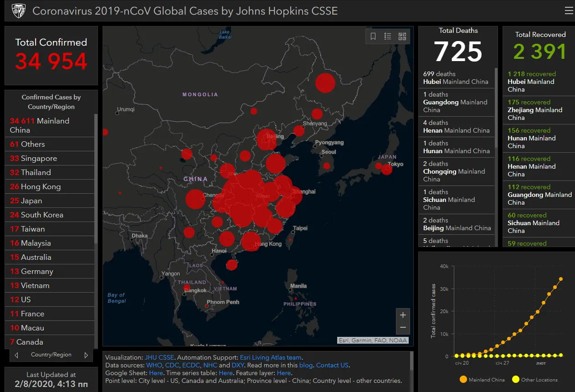
Task: Go to the previous list tab arrow
Action: point(16,355)
